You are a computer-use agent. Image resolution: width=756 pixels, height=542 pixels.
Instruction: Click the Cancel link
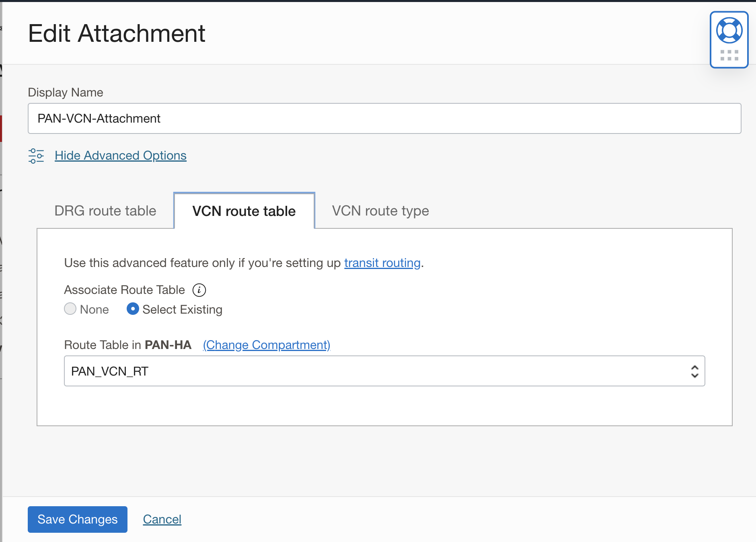(x=162, y=519)
